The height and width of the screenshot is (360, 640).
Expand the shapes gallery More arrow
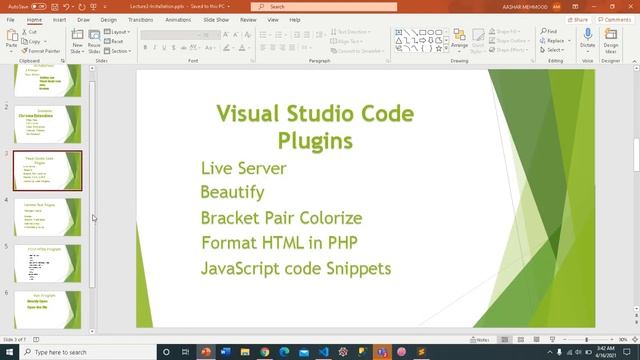[x=446, y=49]
